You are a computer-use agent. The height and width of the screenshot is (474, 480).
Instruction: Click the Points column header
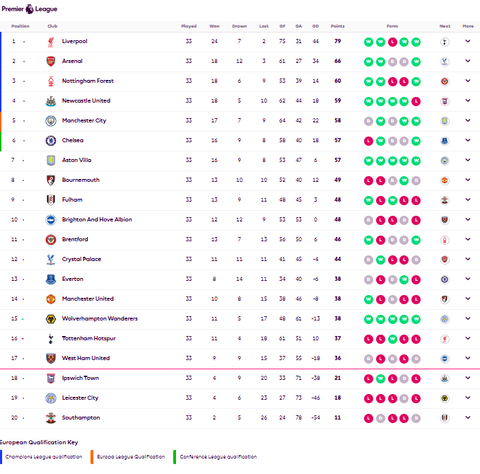[338, 26]
